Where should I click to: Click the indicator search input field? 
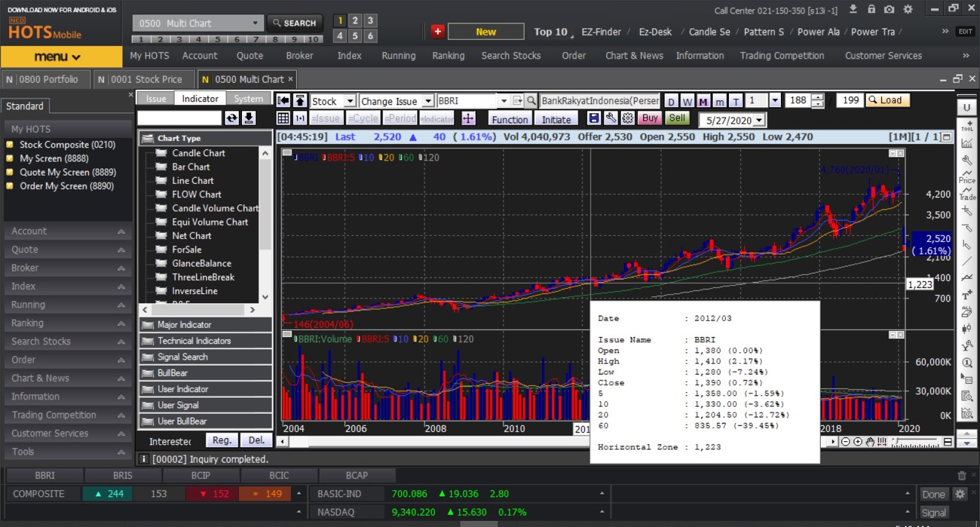[x=179, y=118]
